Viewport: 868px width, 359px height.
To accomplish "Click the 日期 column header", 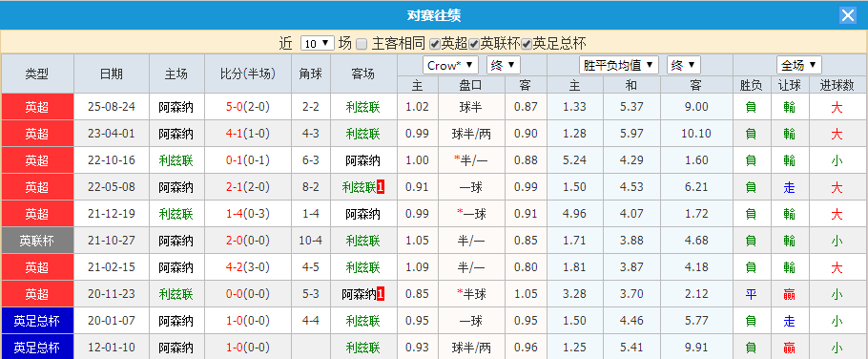I will click(x=112, y=74).
